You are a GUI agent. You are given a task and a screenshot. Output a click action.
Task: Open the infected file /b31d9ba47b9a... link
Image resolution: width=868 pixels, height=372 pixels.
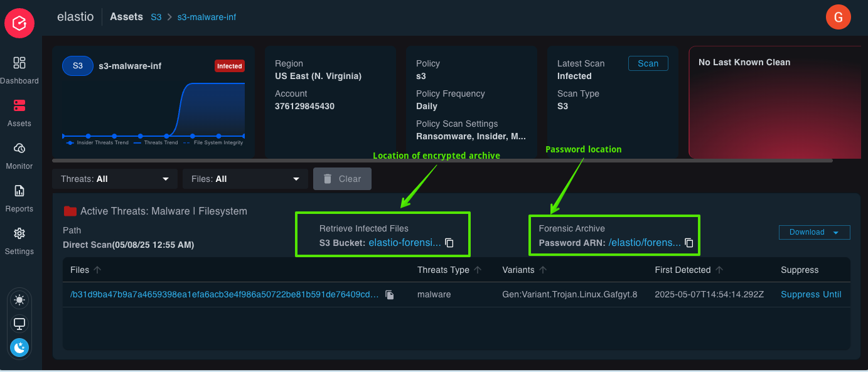(x=225, y=295)
